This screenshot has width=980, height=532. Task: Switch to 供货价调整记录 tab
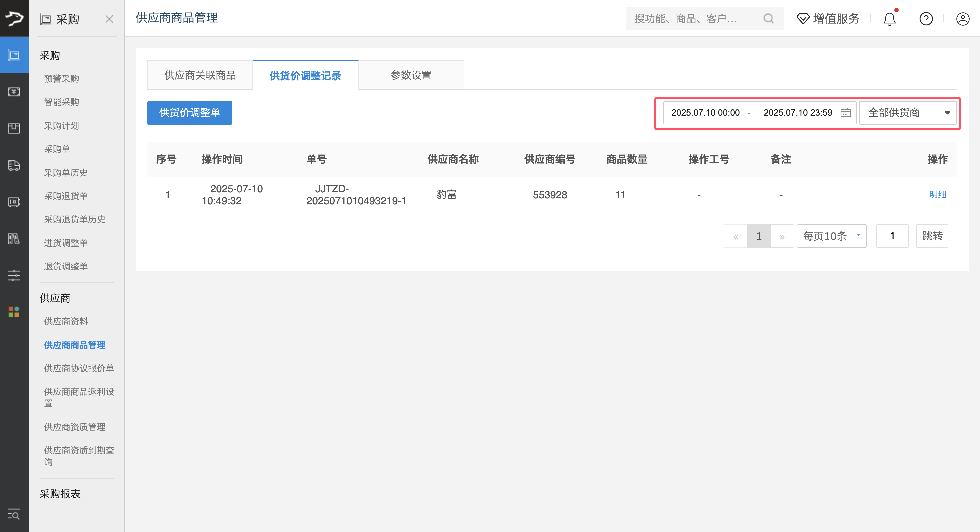(x=305, y=75)
